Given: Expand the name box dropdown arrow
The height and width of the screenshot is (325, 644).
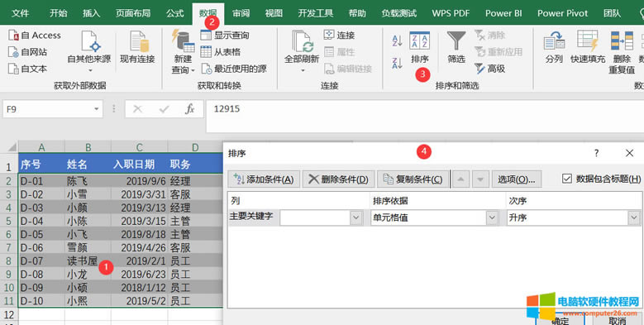Looking at the screenshot, I should [97, 109].
